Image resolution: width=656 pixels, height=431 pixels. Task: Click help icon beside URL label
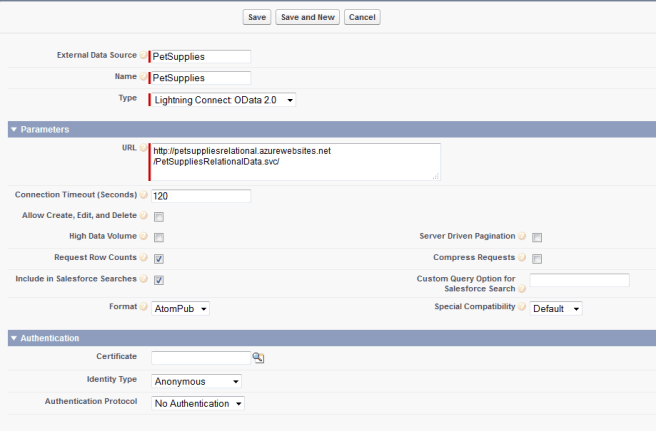143,148
